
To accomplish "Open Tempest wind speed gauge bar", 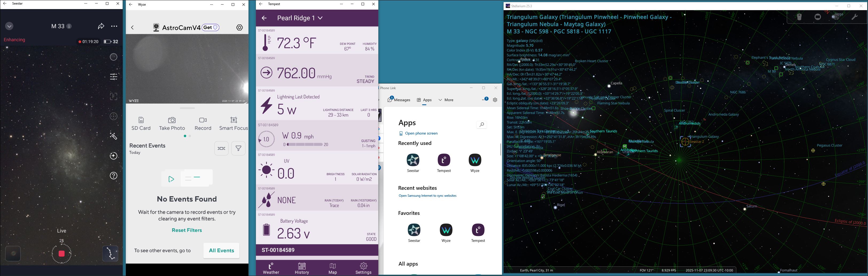I will [305, 144].
